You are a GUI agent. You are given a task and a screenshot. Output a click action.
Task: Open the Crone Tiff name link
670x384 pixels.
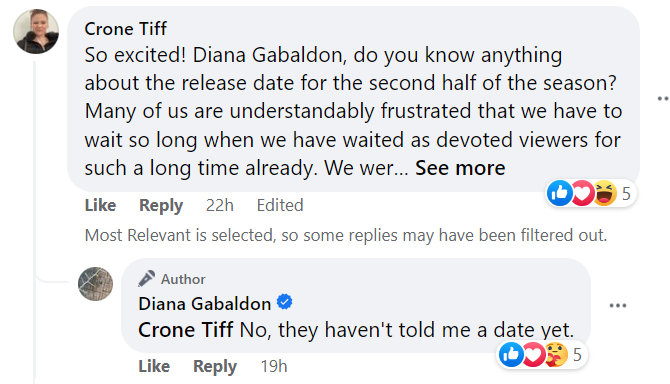click(126, 29)
